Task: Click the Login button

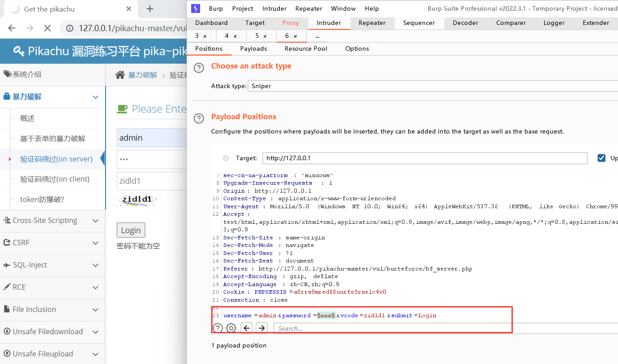Action: (131, 230)
